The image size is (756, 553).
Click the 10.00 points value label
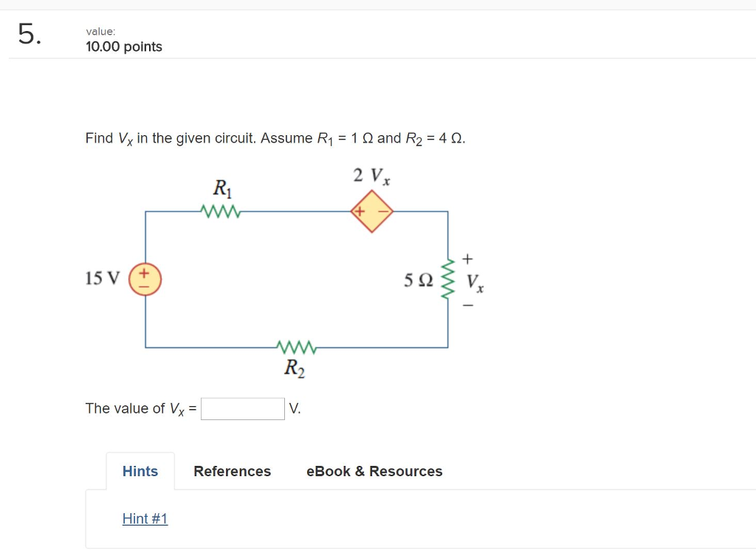coord(123,47)
